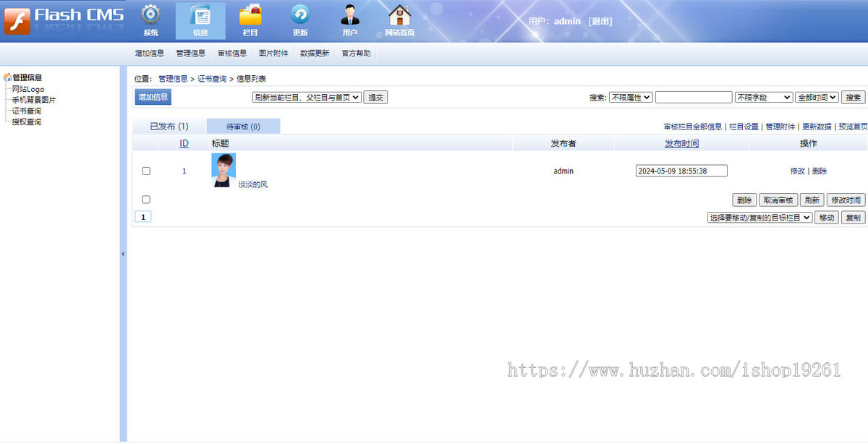Collapse the sidebar with the splitter arrow

(x=122, y=254)
